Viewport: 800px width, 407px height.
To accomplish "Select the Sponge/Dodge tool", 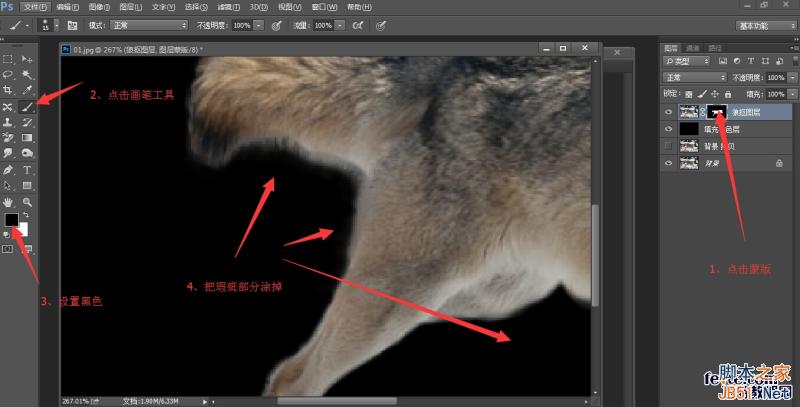I will point(27,153).
